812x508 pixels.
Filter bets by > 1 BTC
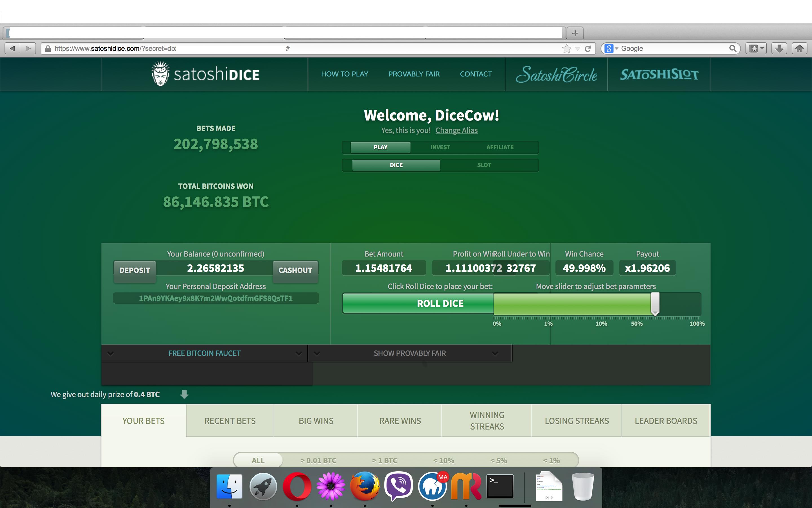[385, 460]
